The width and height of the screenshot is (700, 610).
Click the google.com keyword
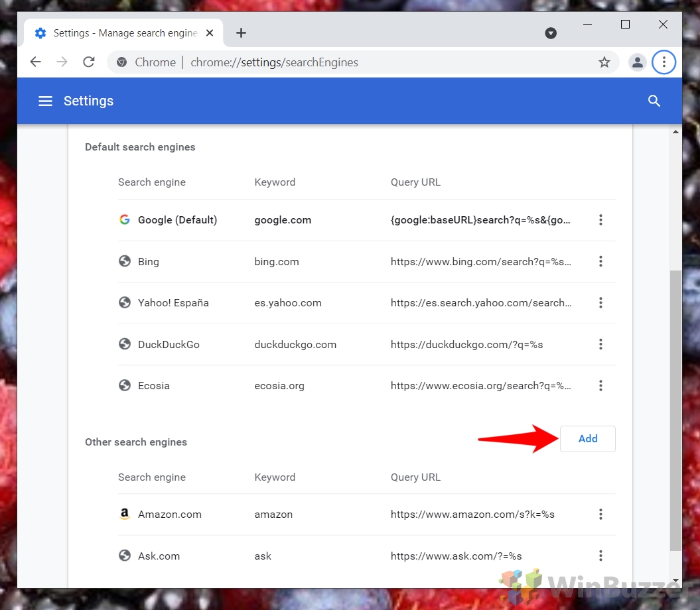click(x=283, y=220)
